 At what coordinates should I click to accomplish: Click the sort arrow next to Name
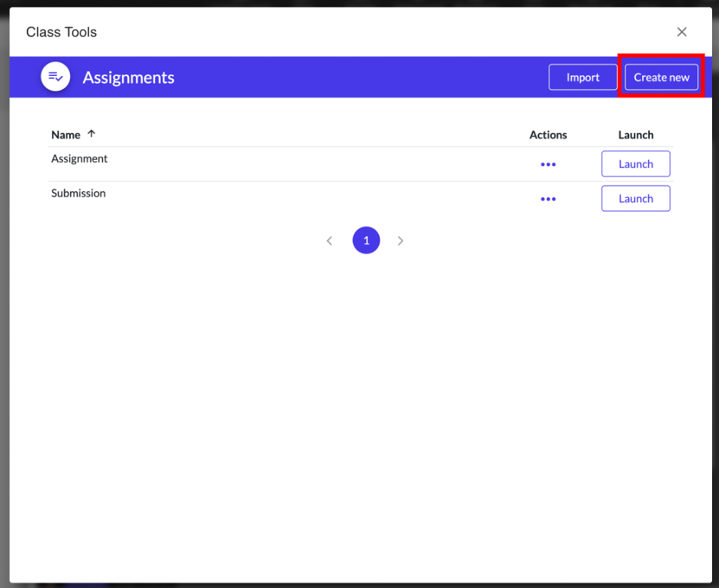pos(91,134)
